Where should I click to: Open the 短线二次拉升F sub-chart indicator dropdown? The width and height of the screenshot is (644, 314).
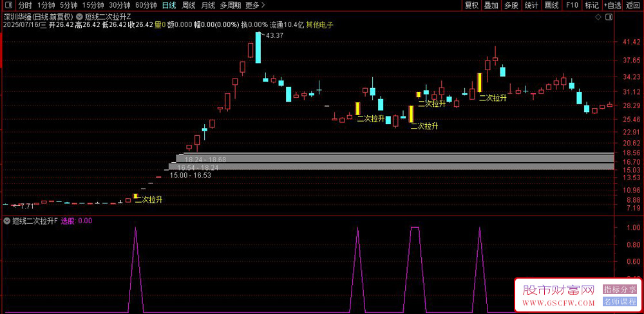pyautogui.click(x=7, y=221)
